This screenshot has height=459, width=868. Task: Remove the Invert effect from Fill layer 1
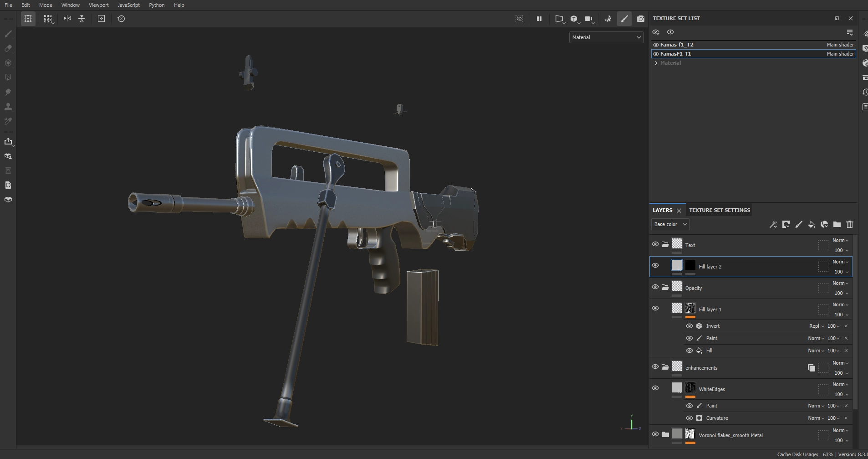point(846,326)
